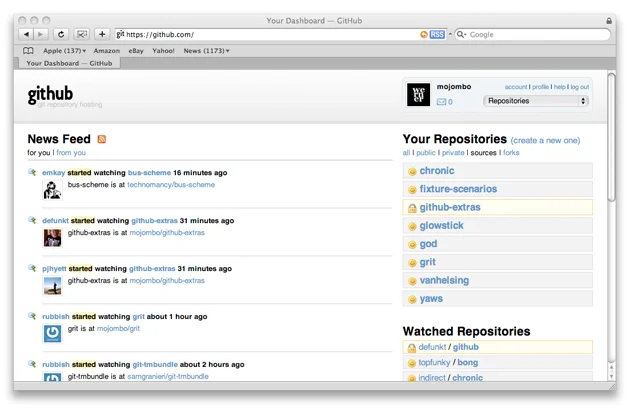Viewport: 630px width, 408px height.
Task: Open the eBay bookmark
Action: click(x=136, y=51)
